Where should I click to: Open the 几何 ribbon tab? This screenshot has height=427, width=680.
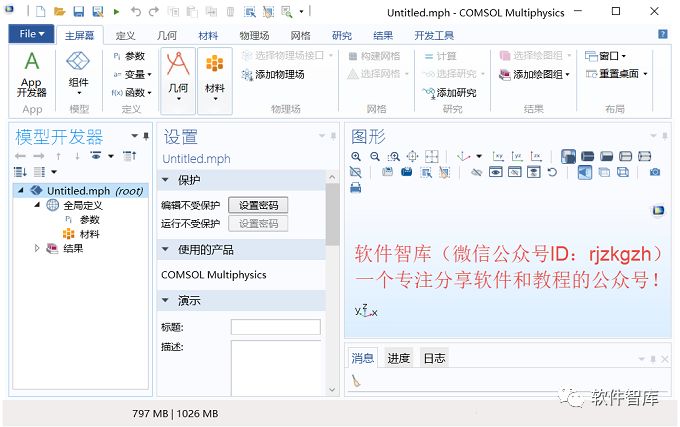point(167,36)
